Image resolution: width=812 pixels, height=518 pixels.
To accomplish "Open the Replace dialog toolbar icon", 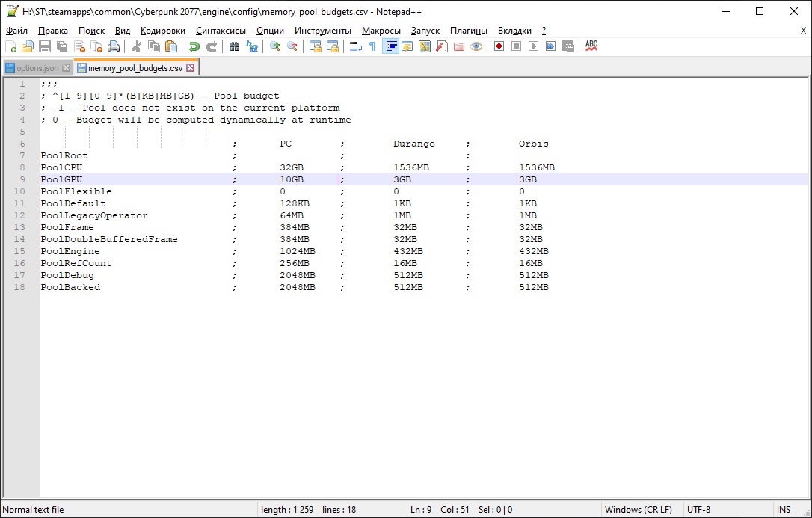I will coord(252,46).
